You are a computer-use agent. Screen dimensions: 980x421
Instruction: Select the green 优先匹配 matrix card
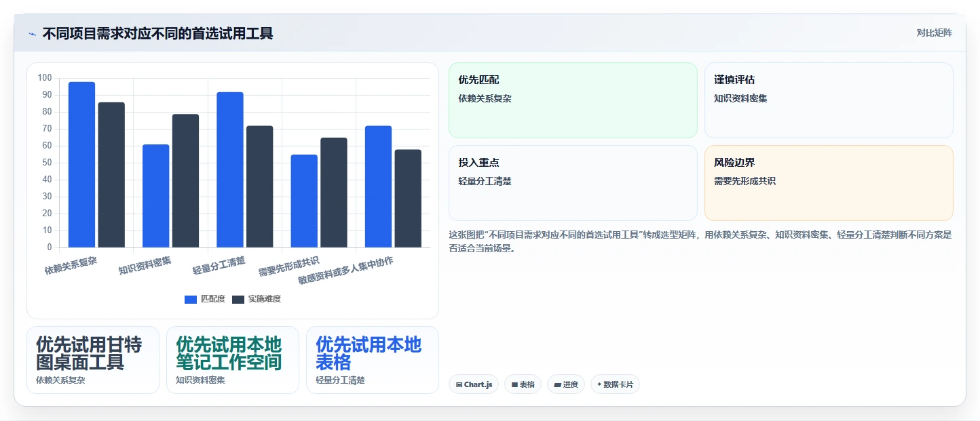pos(573,100)
